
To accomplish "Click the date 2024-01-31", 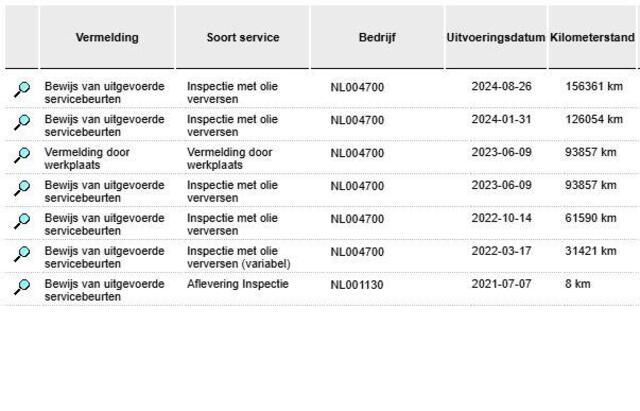I will [x=501, y=120].
